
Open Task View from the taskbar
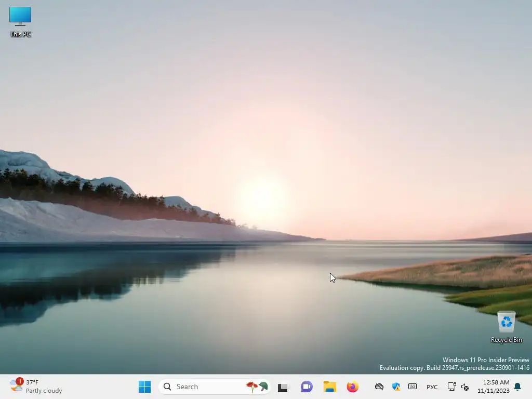pyautogui.click(x=283, y=387)
